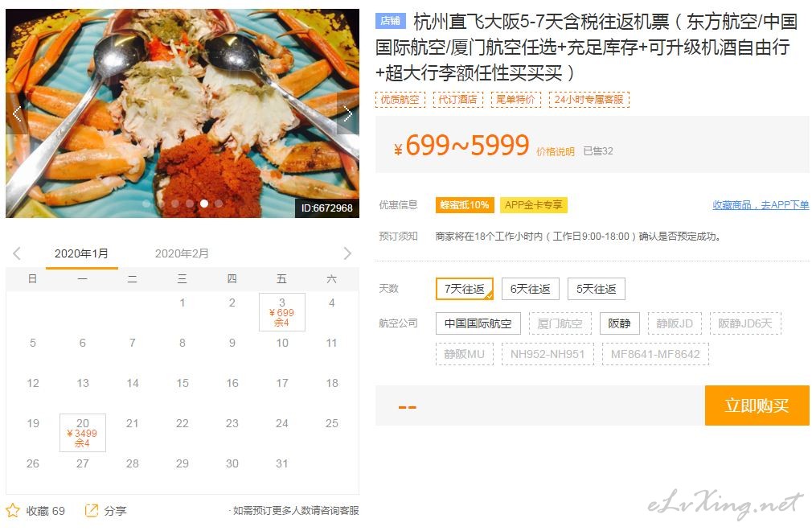Pick January 3 priced at ¥699

(x=281, y=312)
